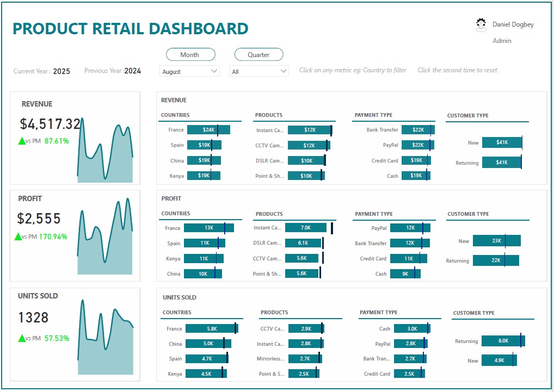Click Bank Transfer $22K bar in Revenue

click(x=418, y=130)
